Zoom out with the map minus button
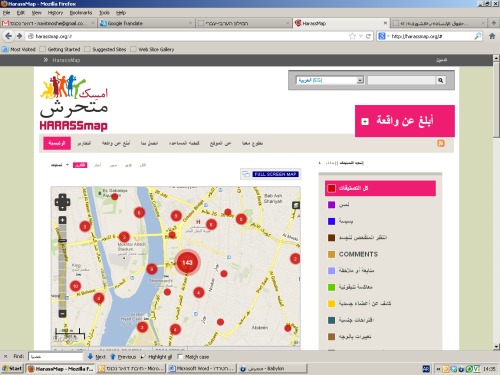500x375 pixels. 62,313
